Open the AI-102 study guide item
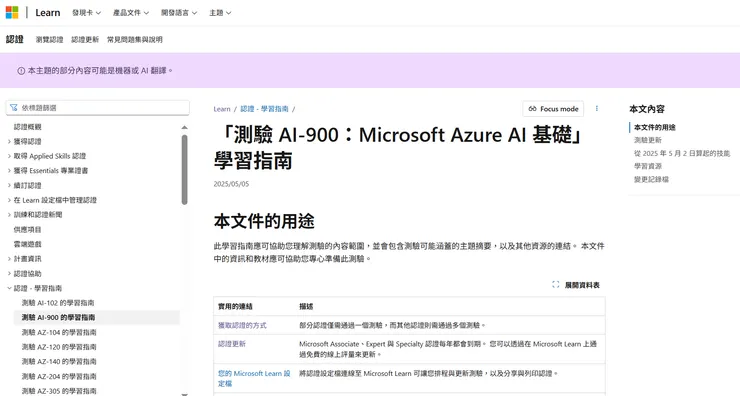Image resolution: width=740 pixels, height=396 pixels. coord(58,303)
